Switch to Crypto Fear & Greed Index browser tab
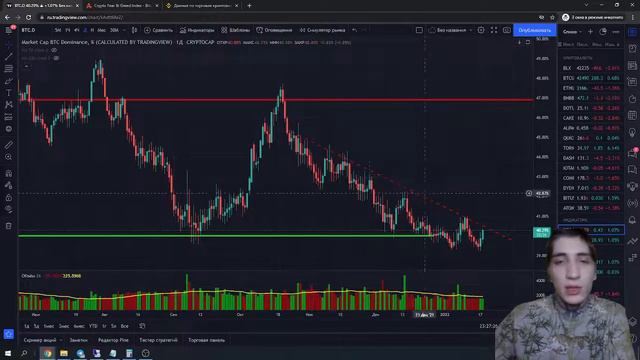 [x=122, y=6]
